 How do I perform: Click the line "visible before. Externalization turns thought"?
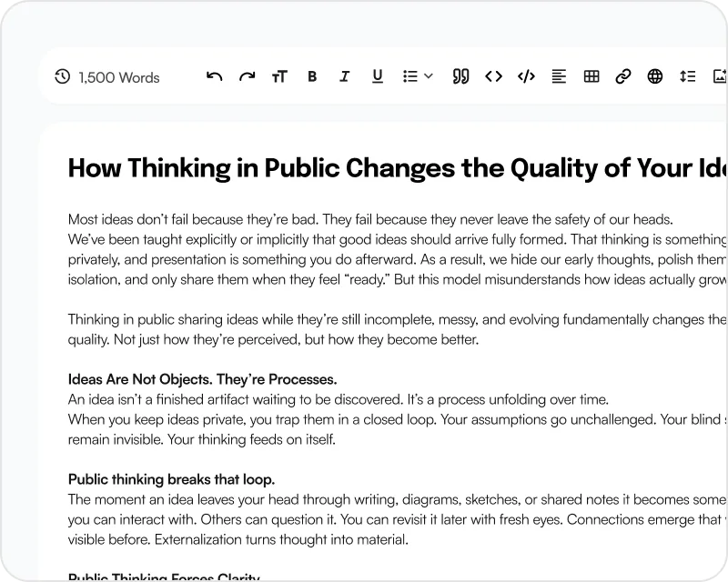[x=238, y=539]
